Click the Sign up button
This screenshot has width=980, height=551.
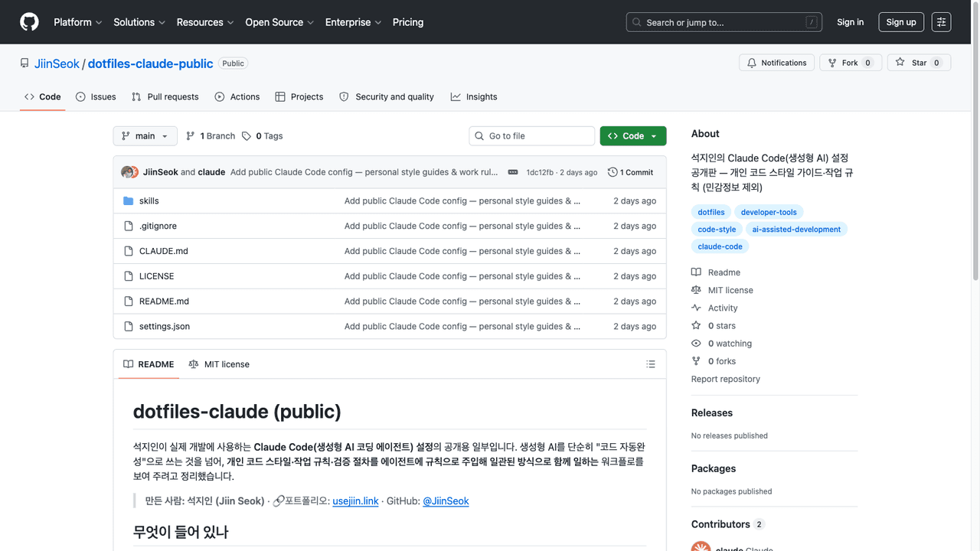click(x=901, y=22)
